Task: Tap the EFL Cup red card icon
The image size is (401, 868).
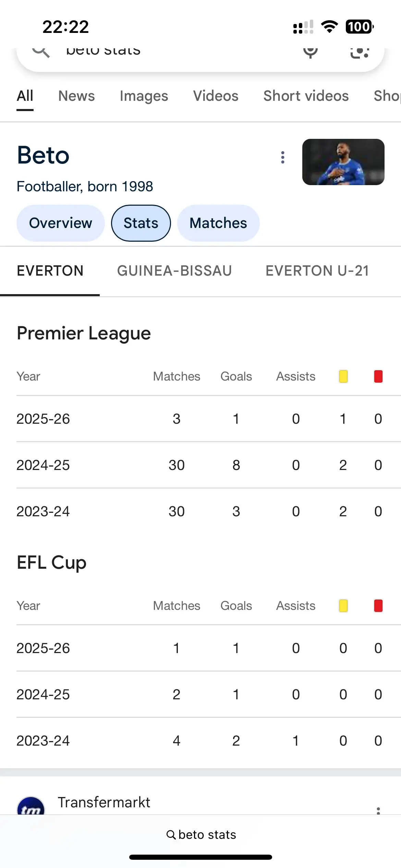Action: [378, 606]
